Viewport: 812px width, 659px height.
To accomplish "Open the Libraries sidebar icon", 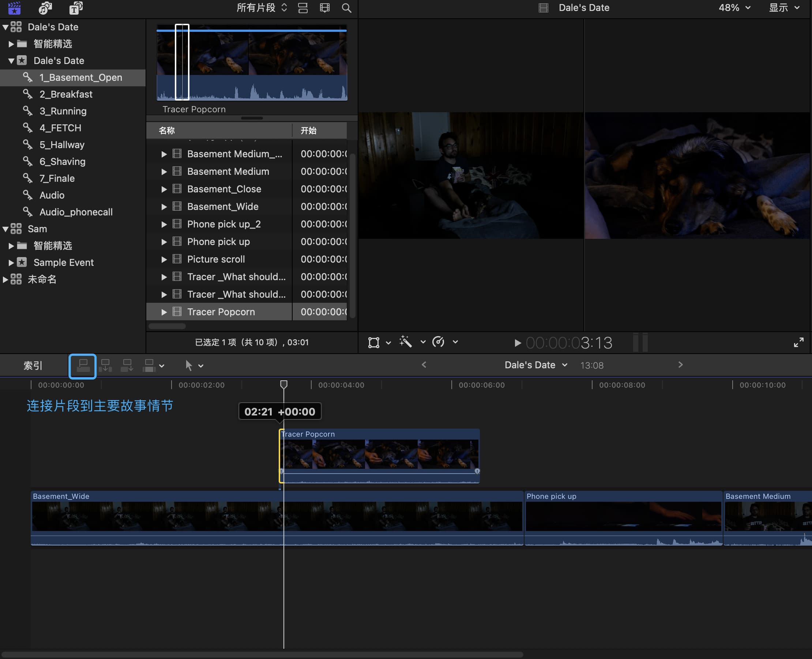I will (x=14, y=8).
